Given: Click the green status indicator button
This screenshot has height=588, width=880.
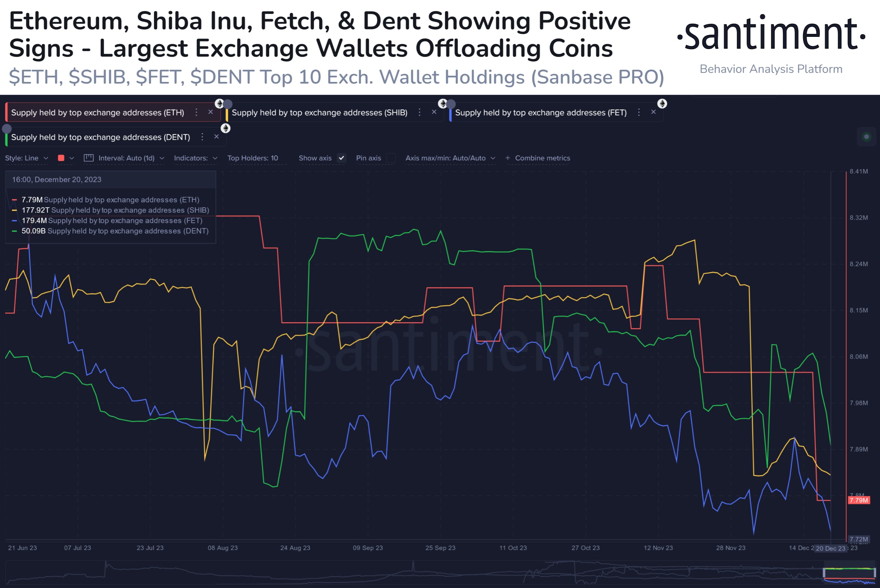Looking at the screenshot, I should pyautogui.click(x=867, y=137).
